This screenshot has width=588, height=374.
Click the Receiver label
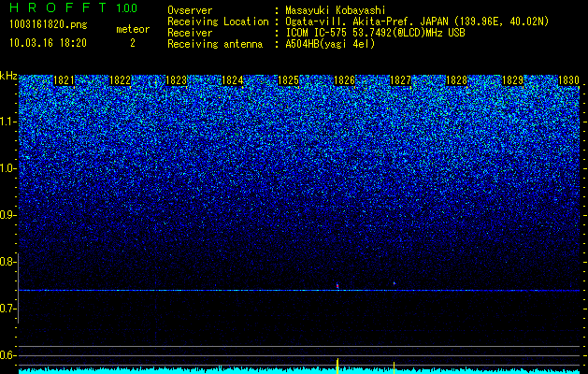pyautogui.click(x=190, y=33)
